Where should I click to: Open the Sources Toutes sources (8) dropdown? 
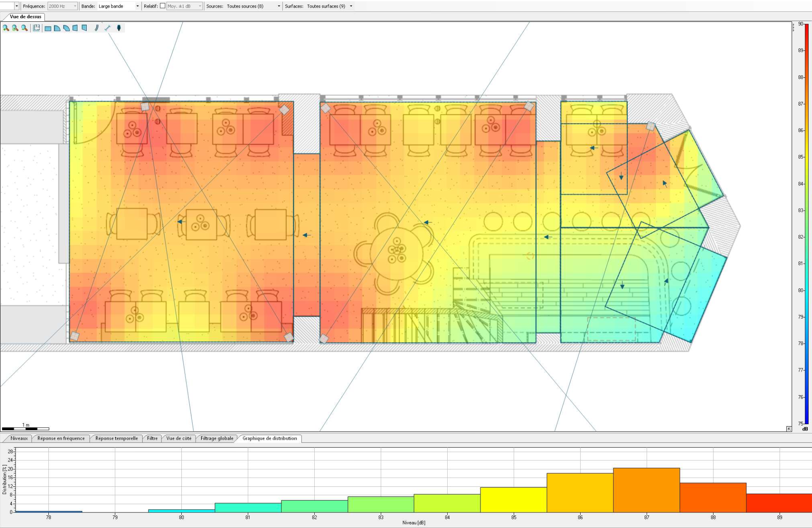coord(253,6)
